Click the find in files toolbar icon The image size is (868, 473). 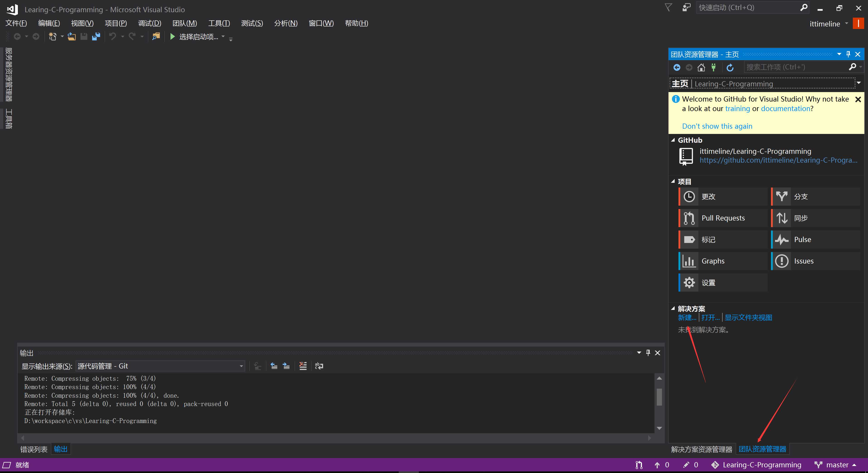coord(156,36)
